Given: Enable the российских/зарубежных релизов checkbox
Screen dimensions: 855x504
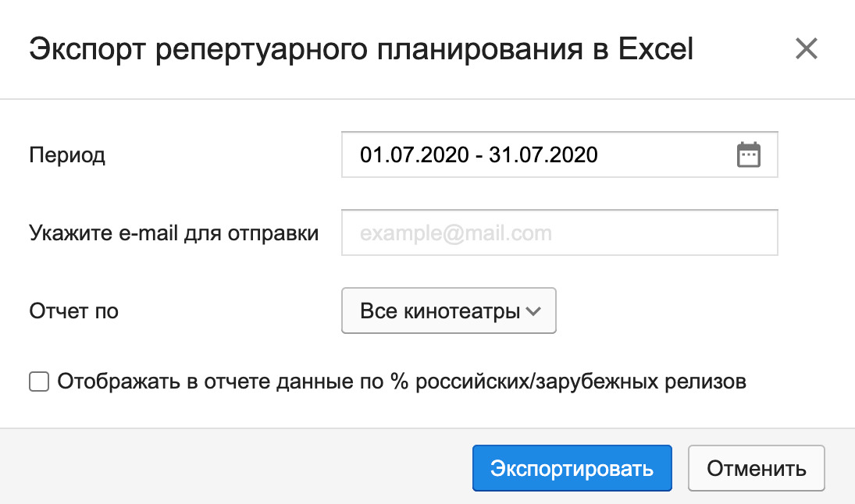Looking at the screenshot, I should [x=39, y=382].
